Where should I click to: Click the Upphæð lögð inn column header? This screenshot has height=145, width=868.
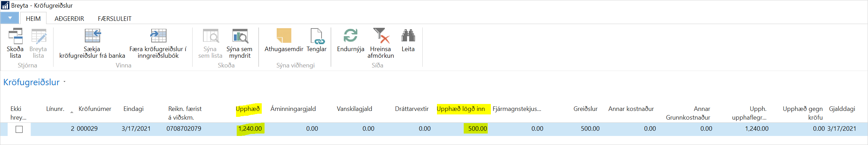pos(461,109)
